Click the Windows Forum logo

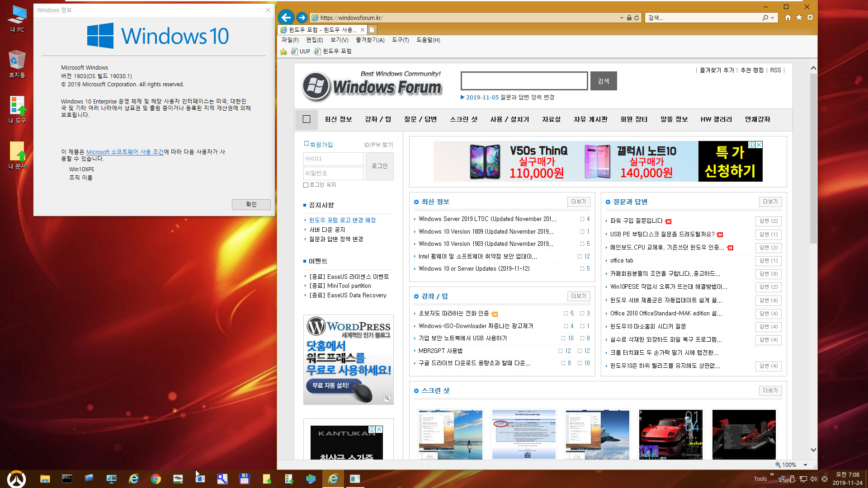coord(372,86)
